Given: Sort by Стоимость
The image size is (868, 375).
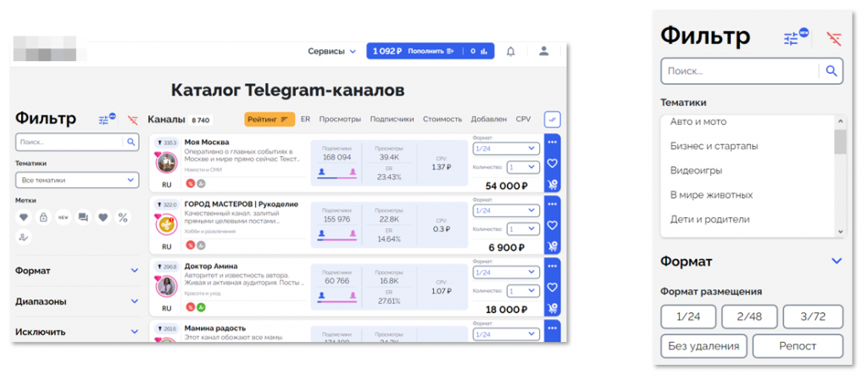Looking at the screenshot, I should click(442, 119).
